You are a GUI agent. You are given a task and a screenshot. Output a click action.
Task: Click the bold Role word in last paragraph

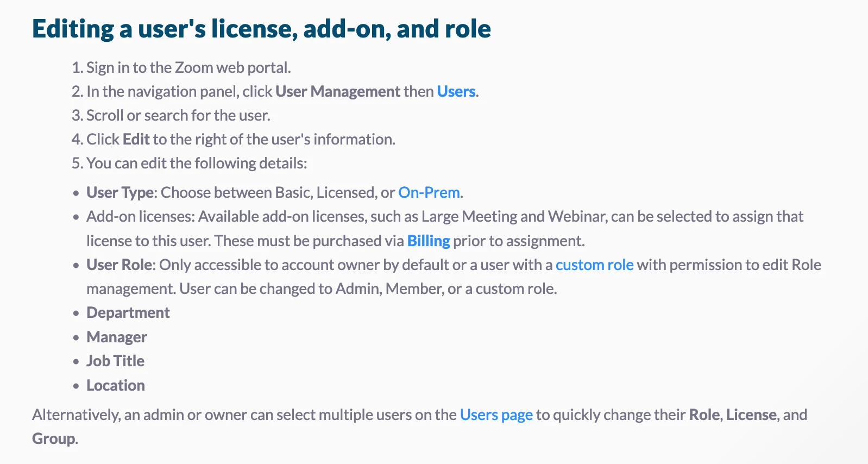pos(705,415)
